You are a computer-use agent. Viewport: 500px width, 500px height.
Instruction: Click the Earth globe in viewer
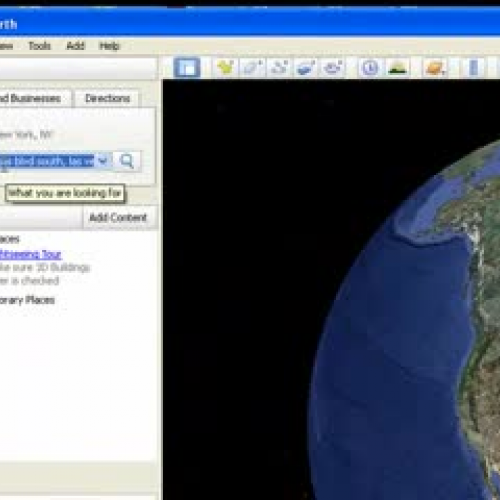coord(405,320)
